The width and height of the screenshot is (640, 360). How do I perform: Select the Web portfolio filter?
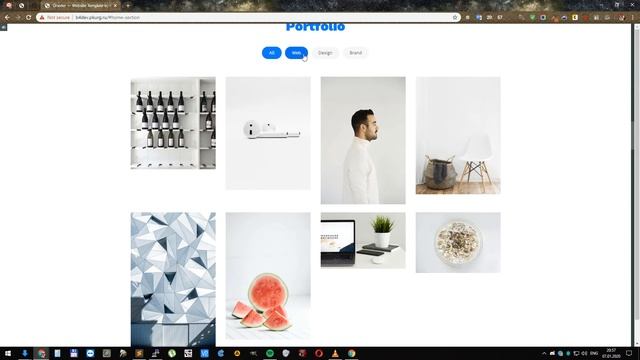coord(296,53)
